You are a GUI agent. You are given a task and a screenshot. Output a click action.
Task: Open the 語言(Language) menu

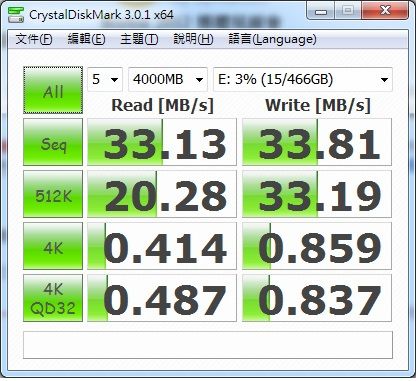[x=272, y=39]
